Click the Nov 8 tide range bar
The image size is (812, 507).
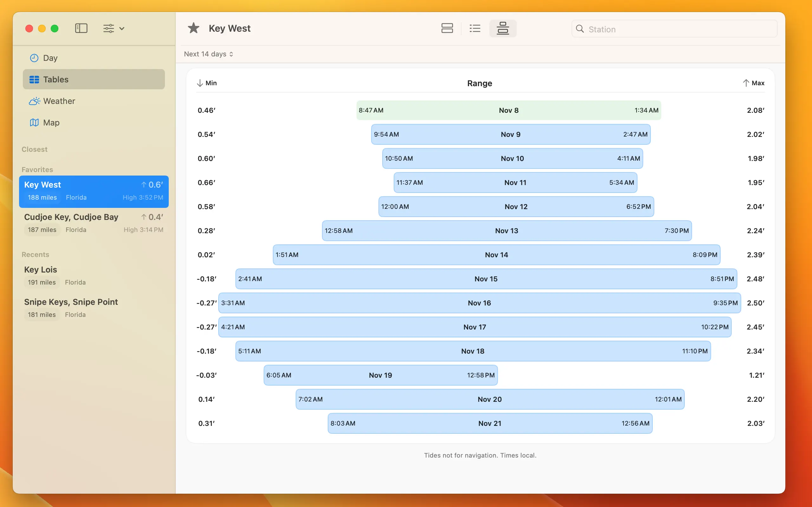coord(508,110)
